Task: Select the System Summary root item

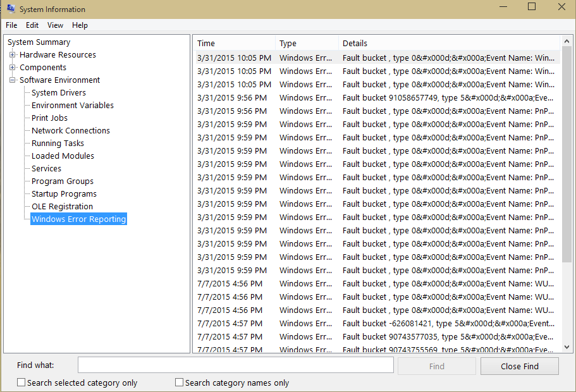Action: point(39,42)
